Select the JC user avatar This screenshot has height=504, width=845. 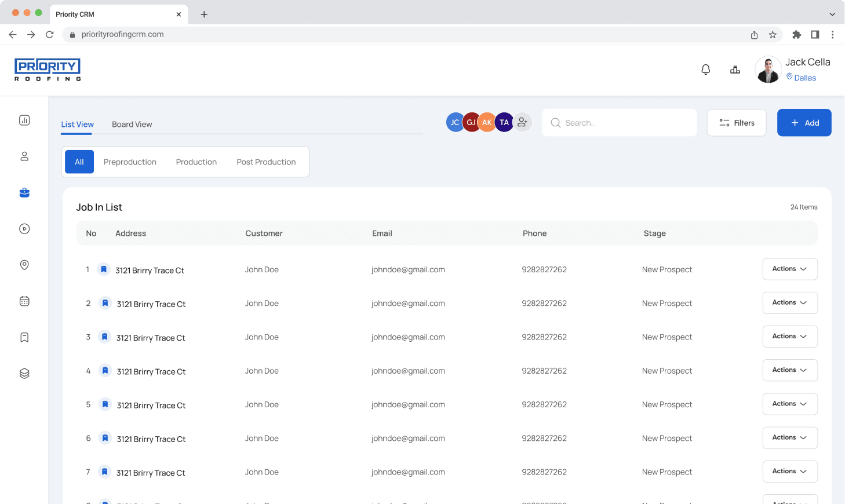tap(454, 122)
